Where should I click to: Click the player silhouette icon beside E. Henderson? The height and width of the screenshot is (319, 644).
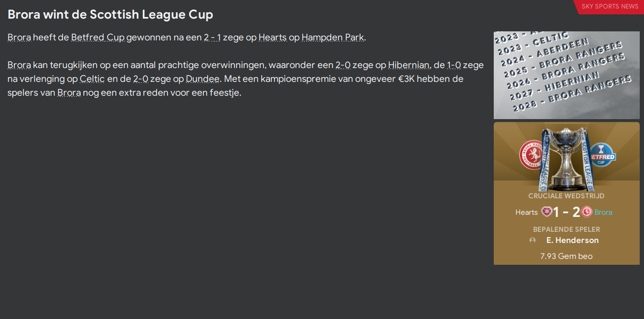coord(533,240)
